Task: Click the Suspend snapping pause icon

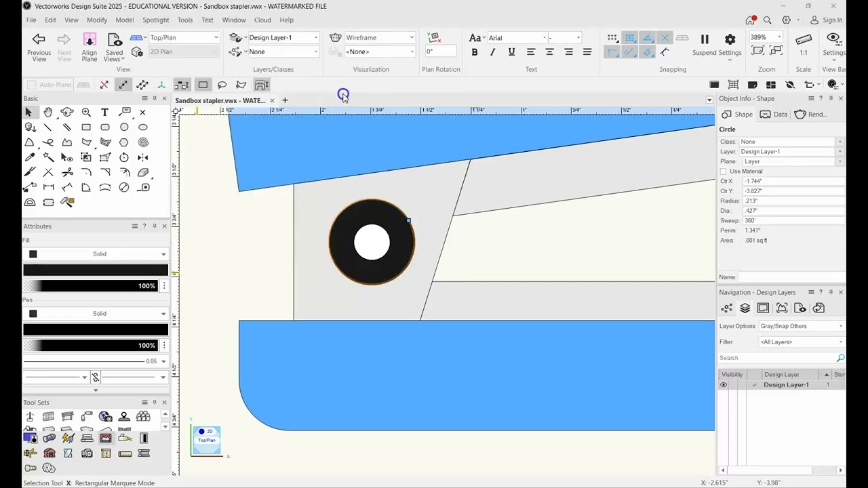Action: point(705,39)
